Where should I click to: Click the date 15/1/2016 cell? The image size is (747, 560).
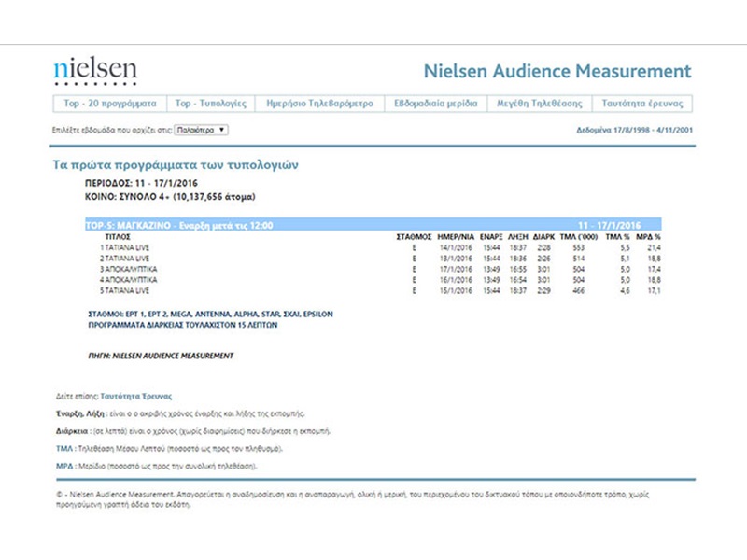[456, 290]
